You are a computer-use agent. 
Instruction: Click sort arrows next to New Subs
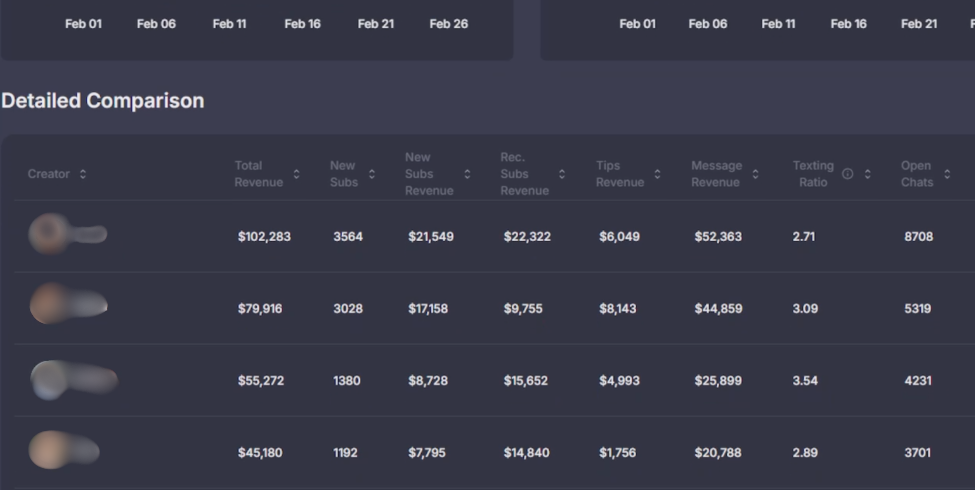tap(372, 174)
